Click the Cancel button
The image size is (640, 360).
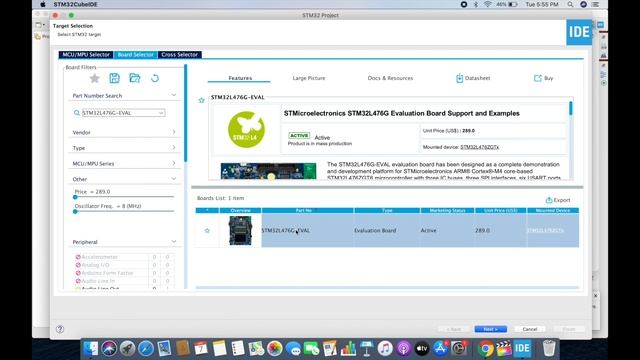(x=530, y=329)
